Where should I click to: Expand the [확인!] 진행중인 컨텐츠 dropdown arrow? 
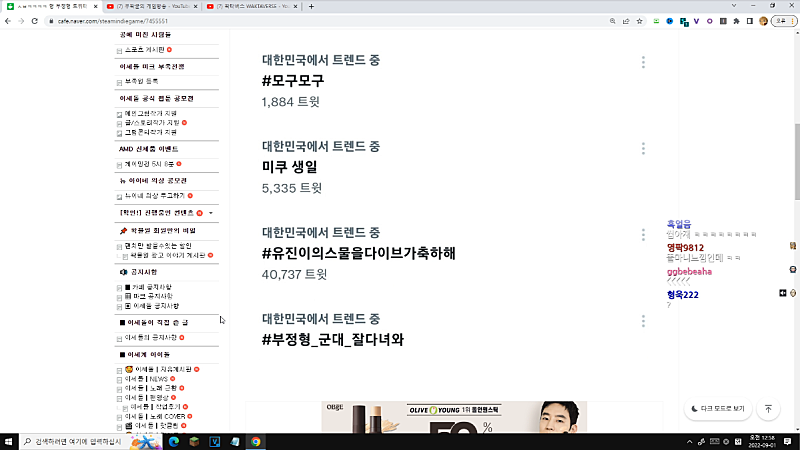(211, 213)
